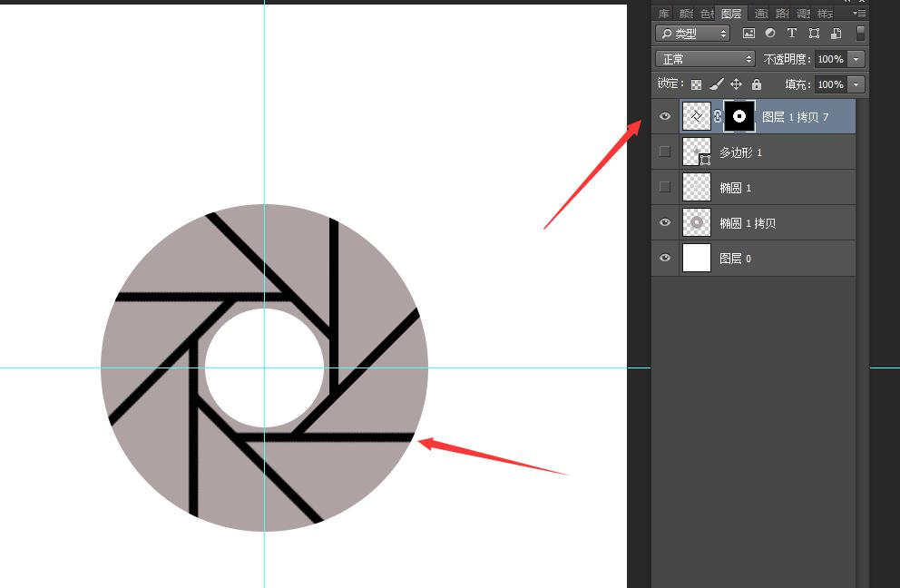Show the 多边形 1 layer

pos(665,152)
